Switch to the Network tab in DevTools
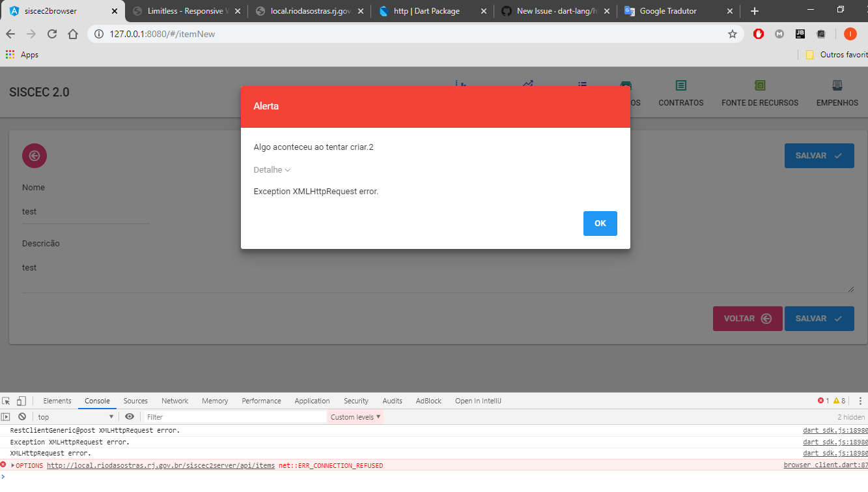The height and width of the screenshot is (492, 868). (175, 401)
